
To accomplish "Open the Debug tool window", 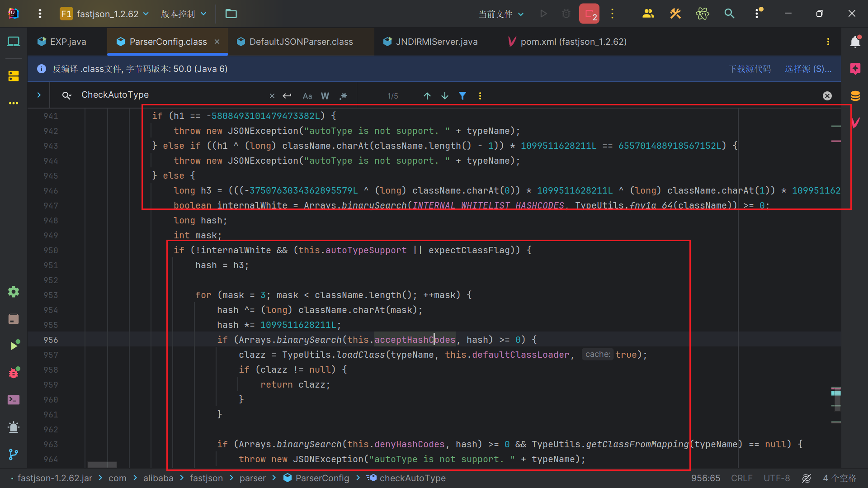I will coord(14,373).
